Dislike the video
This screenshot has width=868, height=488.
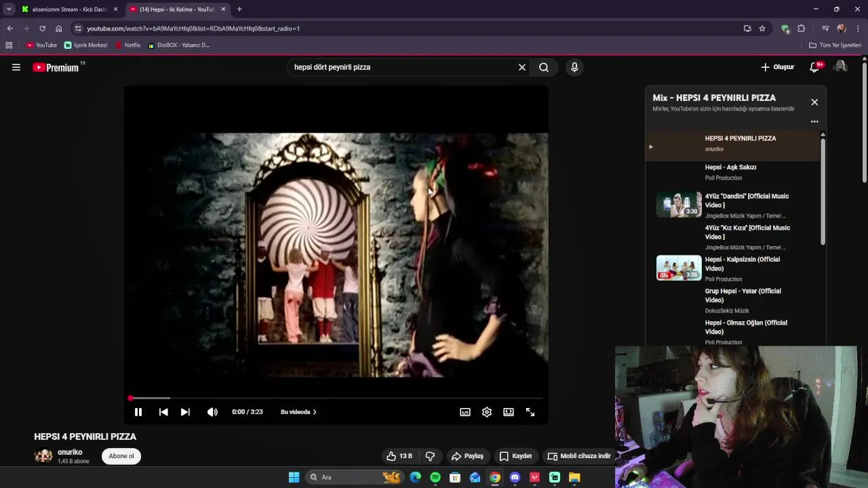430,456
